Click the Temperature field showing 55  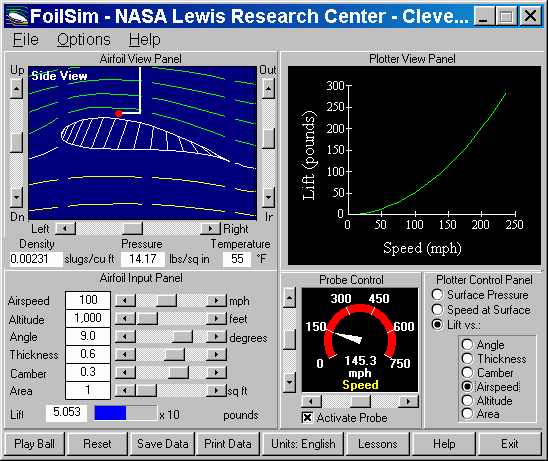(x=237, y=259)
